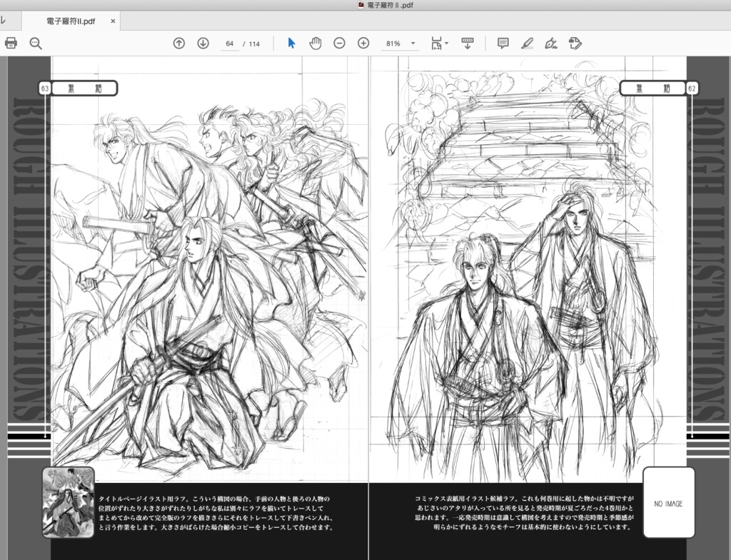Activate the Hand pan tool
Viewport: 731px width, 560px height.
(x=315, y=44)
